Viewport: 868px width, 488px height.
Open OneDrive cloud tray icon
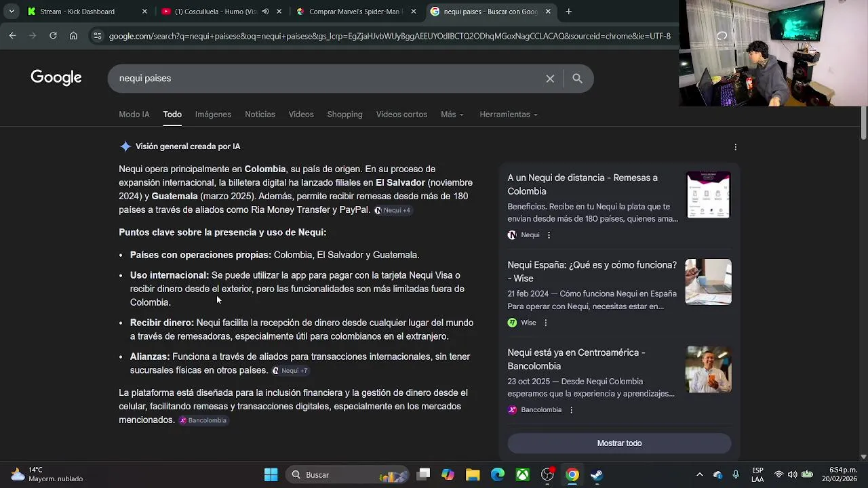point(718,475)
